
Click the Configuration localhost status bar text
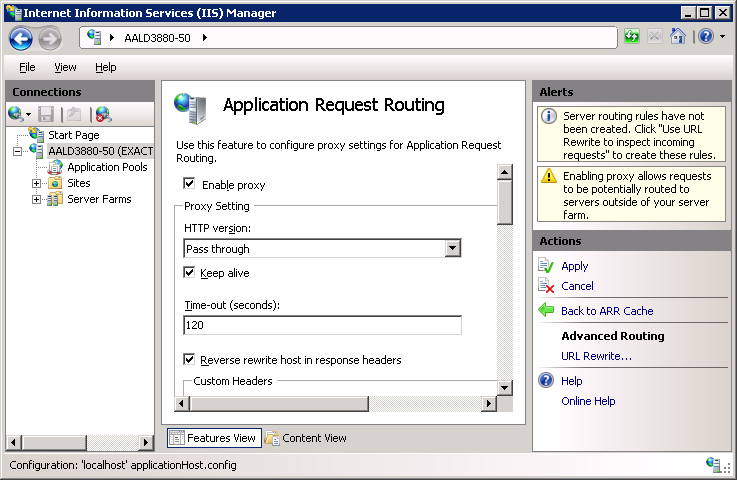tap(123, 465)
